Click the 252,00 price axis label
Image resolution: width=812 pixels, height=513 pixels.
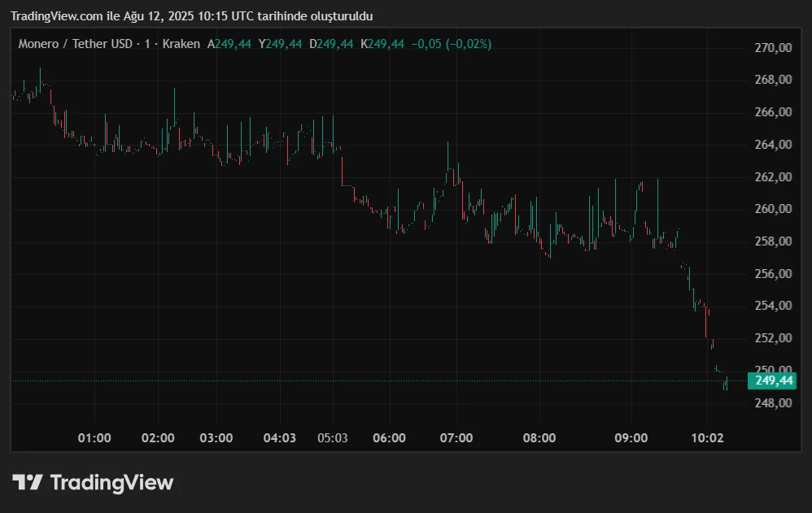(x=773, y=338)
